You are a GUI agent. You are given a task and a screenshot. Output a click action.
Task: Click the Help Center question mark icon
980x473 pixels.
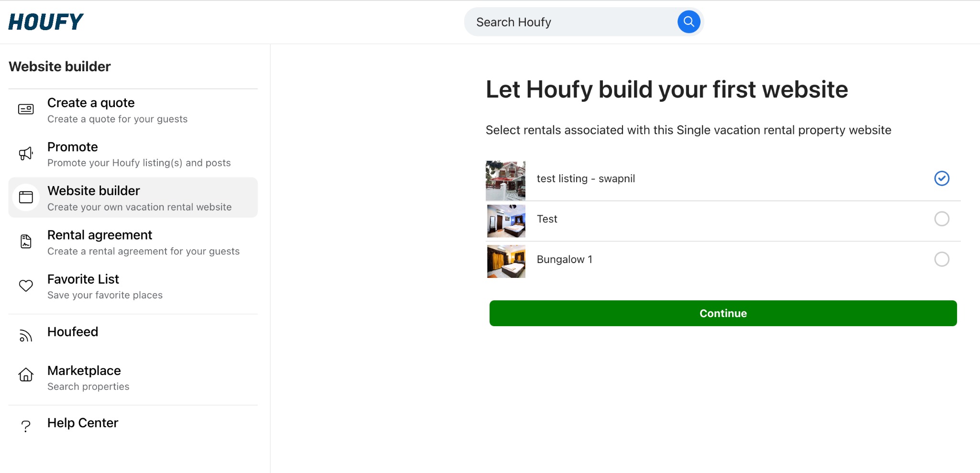coord(26,426)
